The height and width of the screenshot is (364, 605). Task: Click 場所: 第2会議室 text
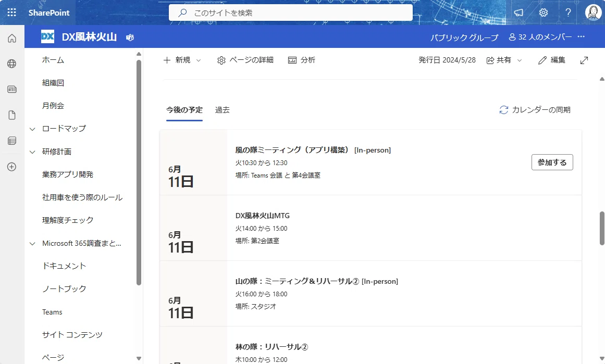click(x=257, y=241)
